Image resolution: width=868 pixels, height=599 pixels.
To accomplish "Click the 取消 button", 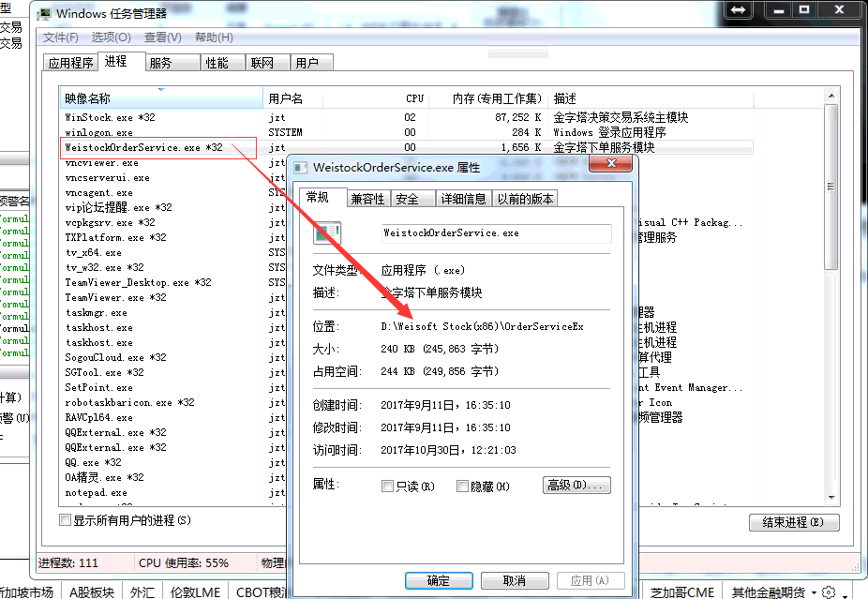I will [x=515, y=581].
